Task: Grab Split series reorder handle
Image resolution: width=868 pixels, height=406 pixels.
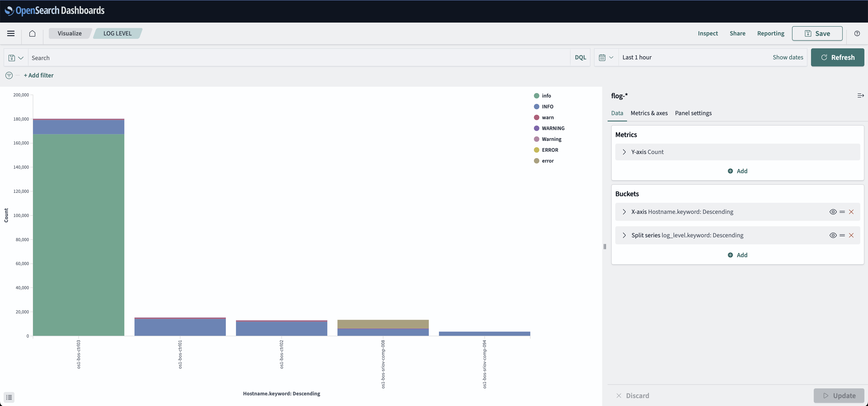Action: coord(842,235)
